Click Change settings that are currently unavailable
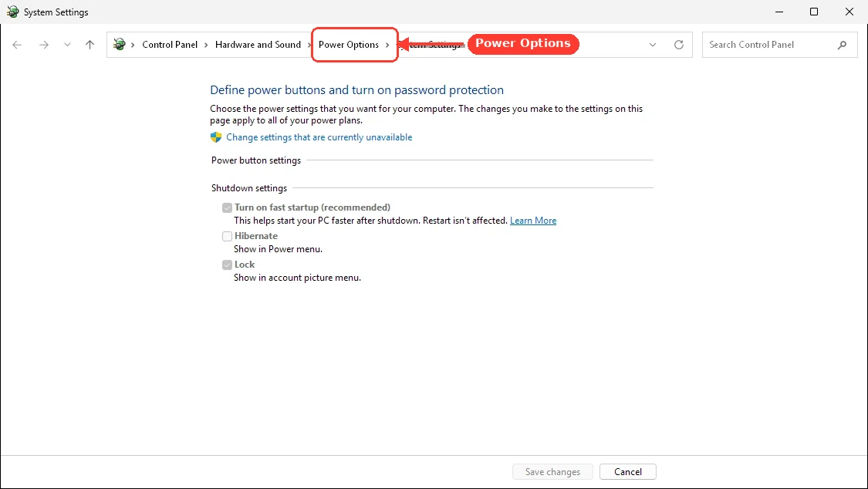This screenshot has height=489, width=868. [x=319, y=137]
